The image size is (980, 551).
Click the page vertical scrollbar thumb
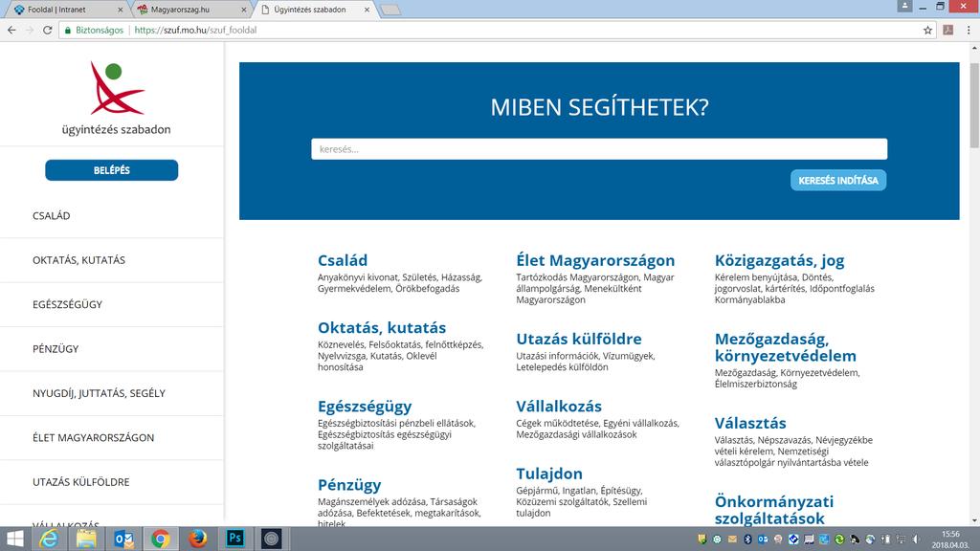click(974, 105)
